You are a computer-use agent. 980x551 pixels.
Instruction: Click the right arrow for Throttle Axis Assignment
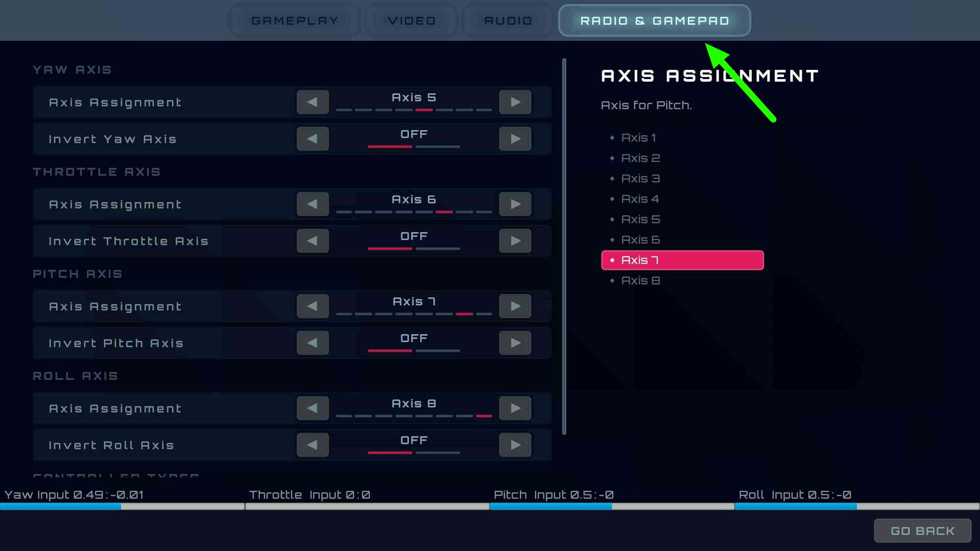tap(516, 204)
